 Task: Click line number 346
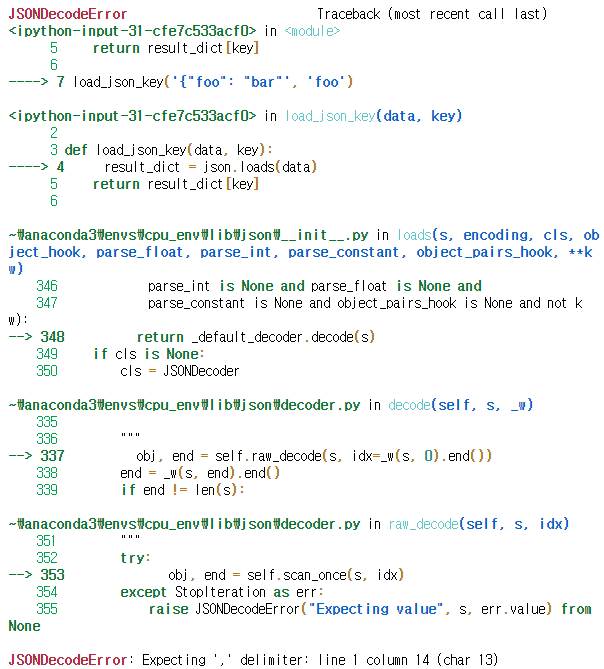coord(46,286)
